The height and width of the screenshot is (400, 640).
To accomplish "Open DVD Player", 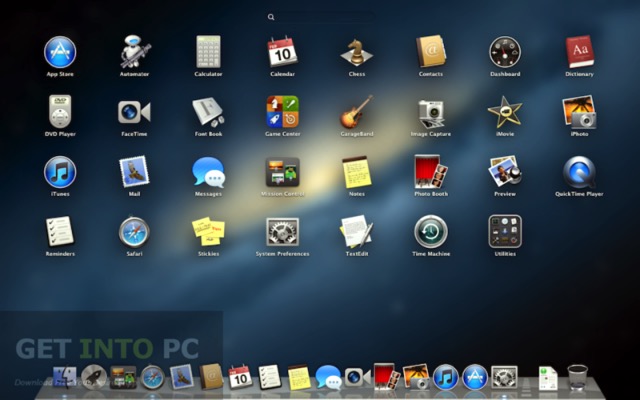I will tap(60, 111).
